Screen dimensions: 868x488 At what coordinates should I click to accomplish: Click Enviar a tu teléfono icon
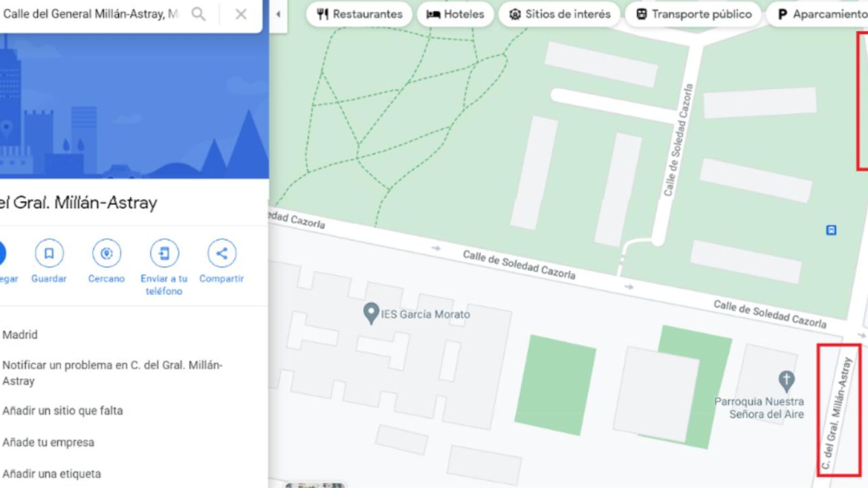point(164,253)
